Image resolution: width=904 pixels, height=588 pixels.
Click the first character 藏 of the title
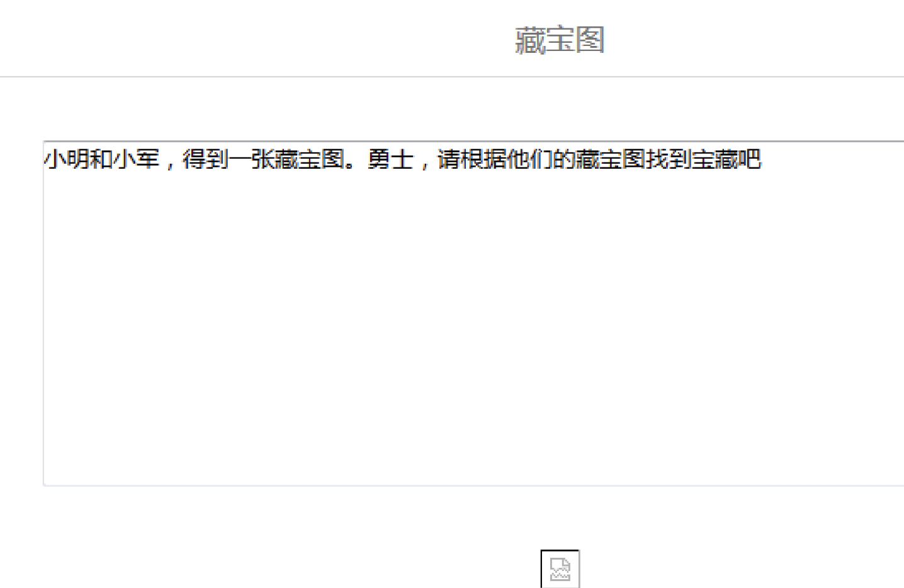(530, 40)
